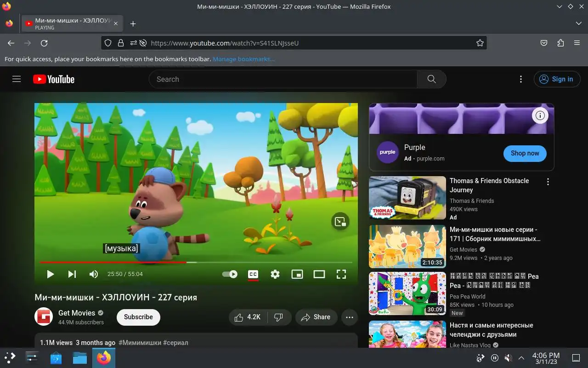The image size is (588, 368).
Task: Click the Sign in button
Action: (x=557, y=79)
